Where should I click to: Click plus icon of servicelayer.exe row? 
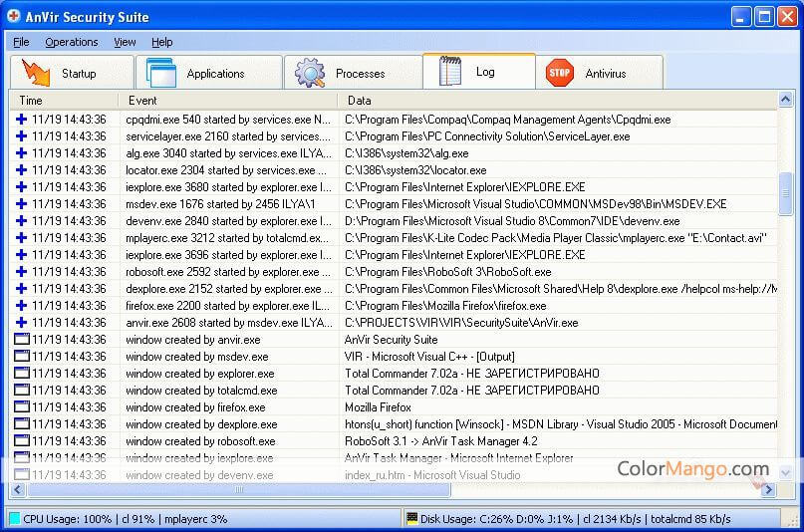pyautogui.click(x=21, y=135)
